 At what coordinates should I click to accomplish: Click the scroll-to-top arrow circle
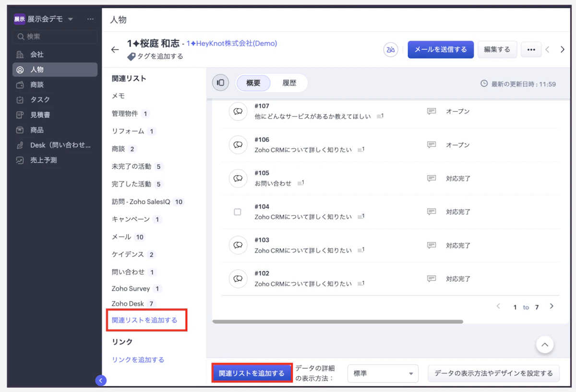click(x=545, y=344)
